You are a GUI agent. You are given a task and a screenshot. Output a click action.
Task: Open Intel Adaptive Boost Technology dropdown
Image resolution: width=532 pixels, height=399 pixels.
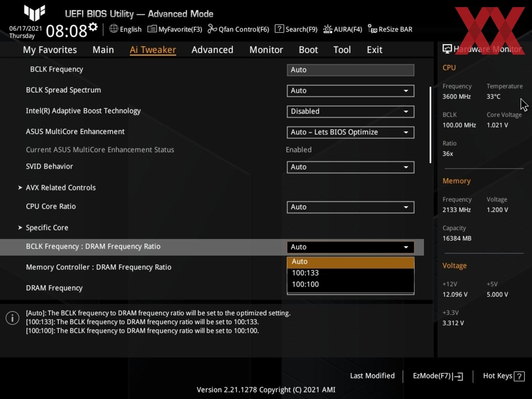point(350,111)
